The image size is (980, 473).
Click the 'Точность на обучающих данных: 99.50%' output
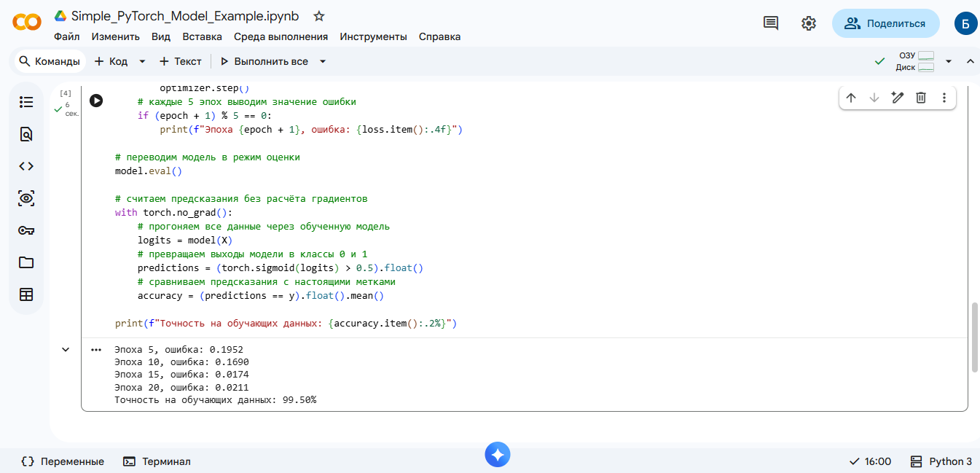(x=216, y=400)
